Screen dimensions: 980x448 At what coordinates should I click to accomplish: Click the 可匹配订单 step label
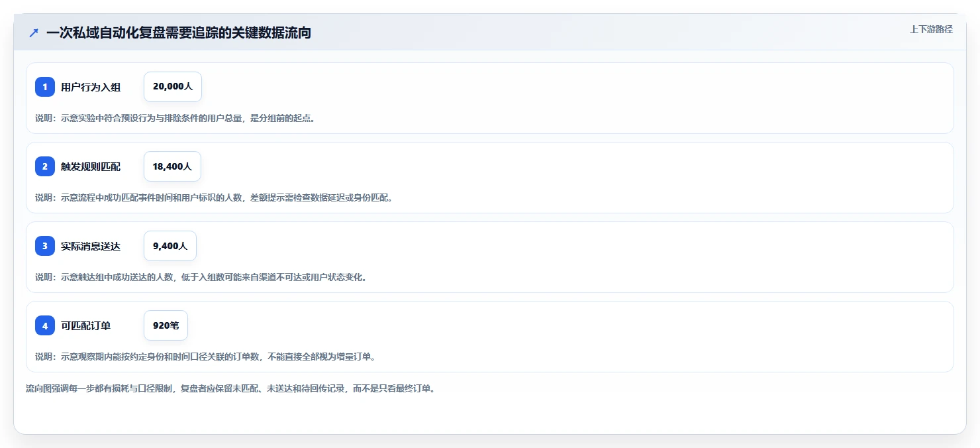coord(86,325)
